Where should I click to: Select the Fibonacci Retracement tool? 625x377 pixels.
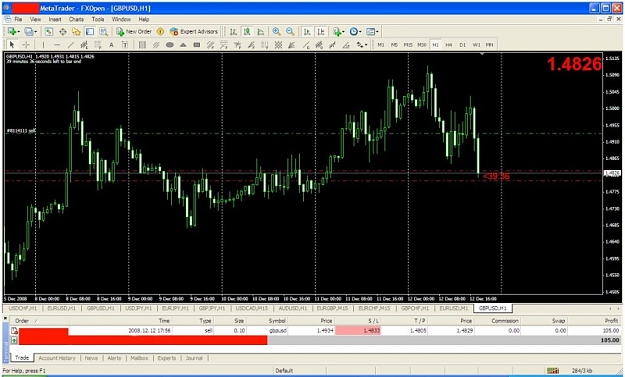[98, 45]
